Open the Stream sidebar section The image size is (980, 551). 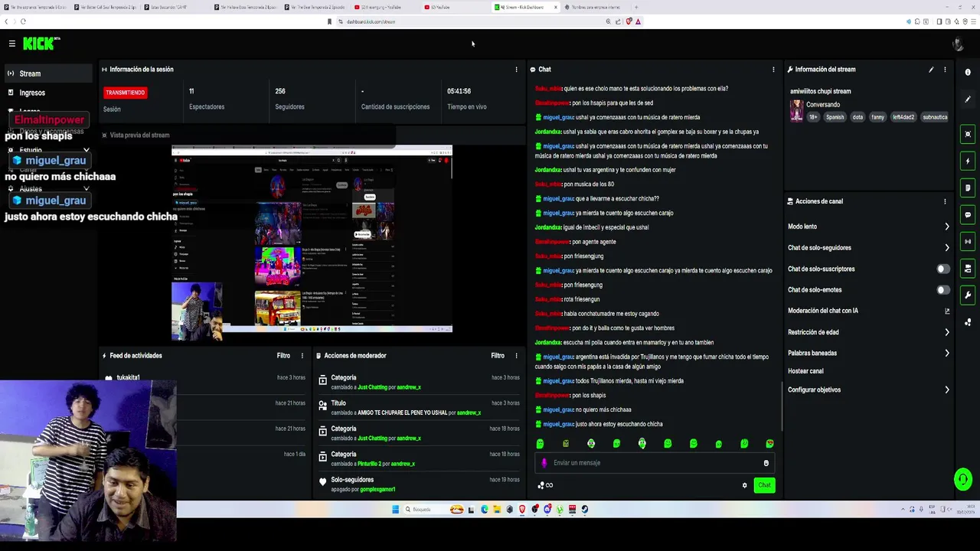[47, 73]
